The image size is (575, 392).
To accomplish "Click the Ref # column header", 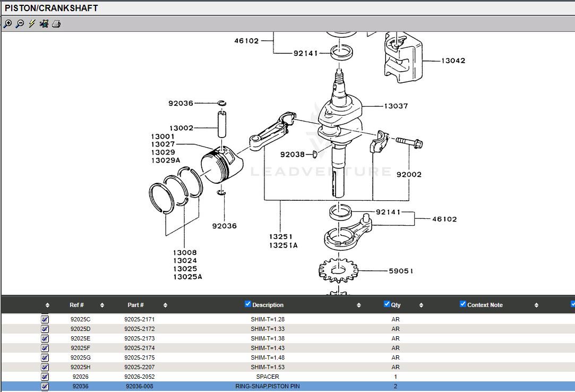I will [x=76, y=305].
